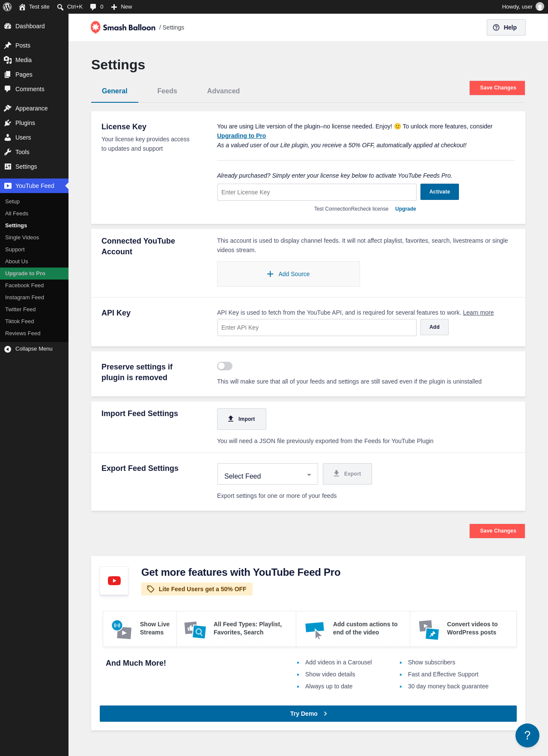Click the Collapse Menu arrow icon
The width and height of the screenshot is (548, 756).
coord(8,349)
